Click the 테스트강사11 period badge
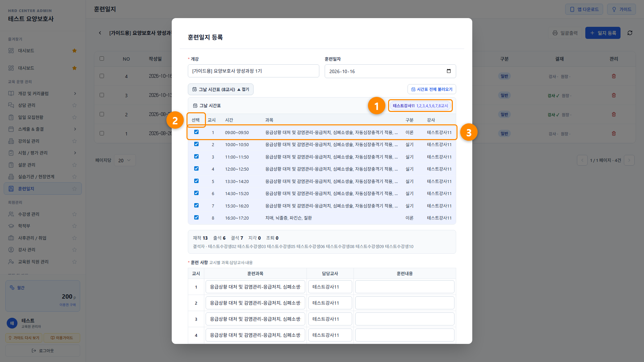Viewport: 644px width, 362px height. pyautogui.click(x=420, y=106)
